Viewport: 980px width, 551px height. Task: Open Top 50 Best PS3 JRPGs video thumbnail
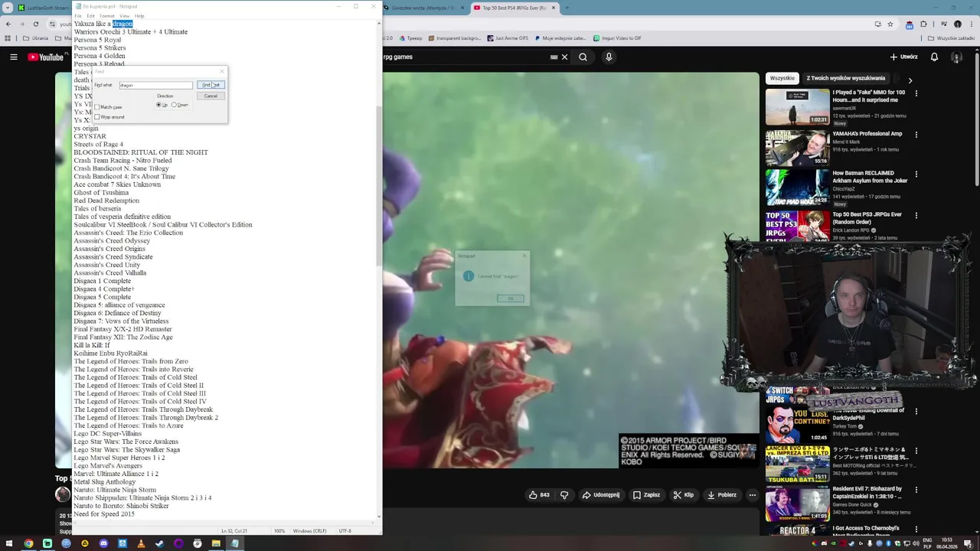click(x=797, y=227)
